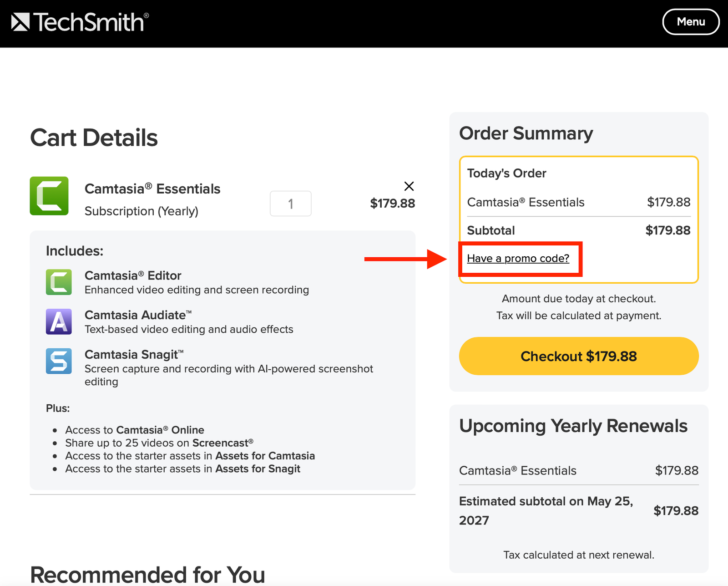Image resolution: width=728 pixels, height=586 pixels.
Task: Click the Recommended for You heading
Action: 147,575
